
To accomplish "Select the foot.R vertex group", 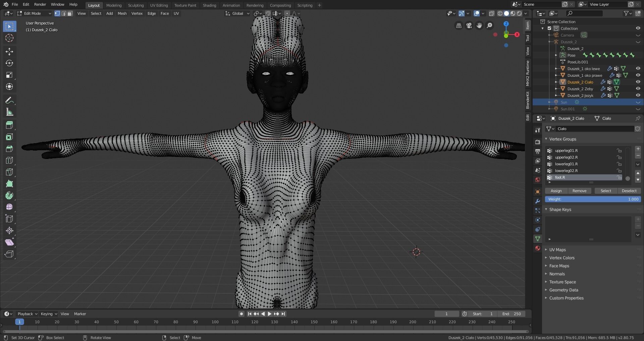I will tap(584, 177).
